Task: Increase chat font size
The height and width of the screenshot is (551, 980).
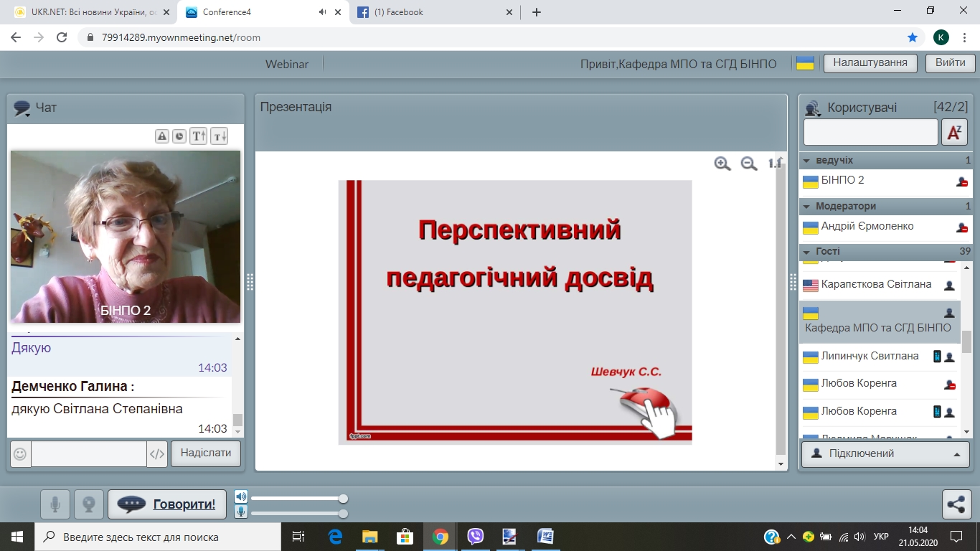Action: 199,136
